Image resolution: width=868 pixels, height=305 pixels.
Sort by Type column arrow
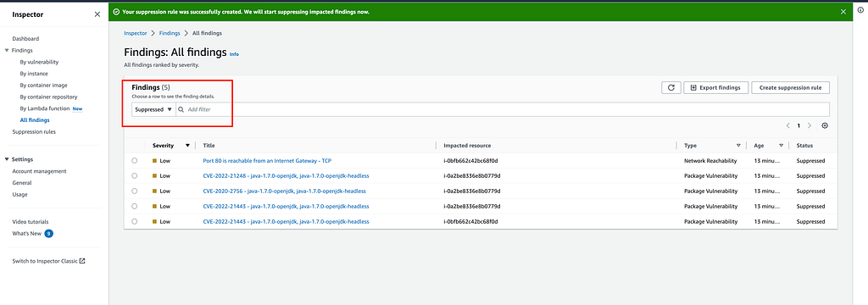point(738,146)
